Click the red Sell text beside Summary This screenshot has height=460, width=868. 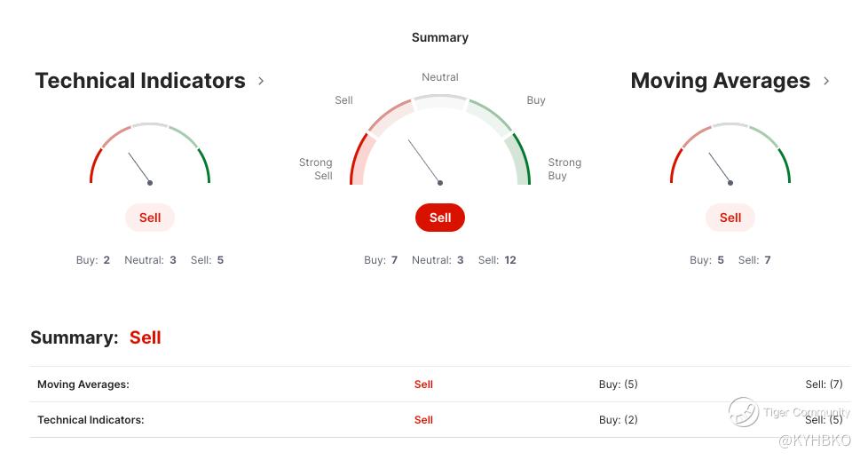click(x=145, y=337)
